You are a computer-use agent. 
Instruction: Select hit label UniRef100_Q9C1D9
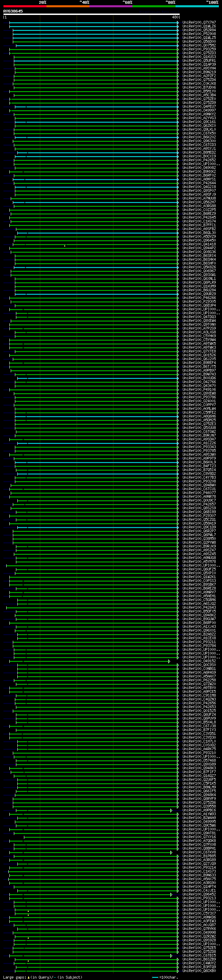199,527
